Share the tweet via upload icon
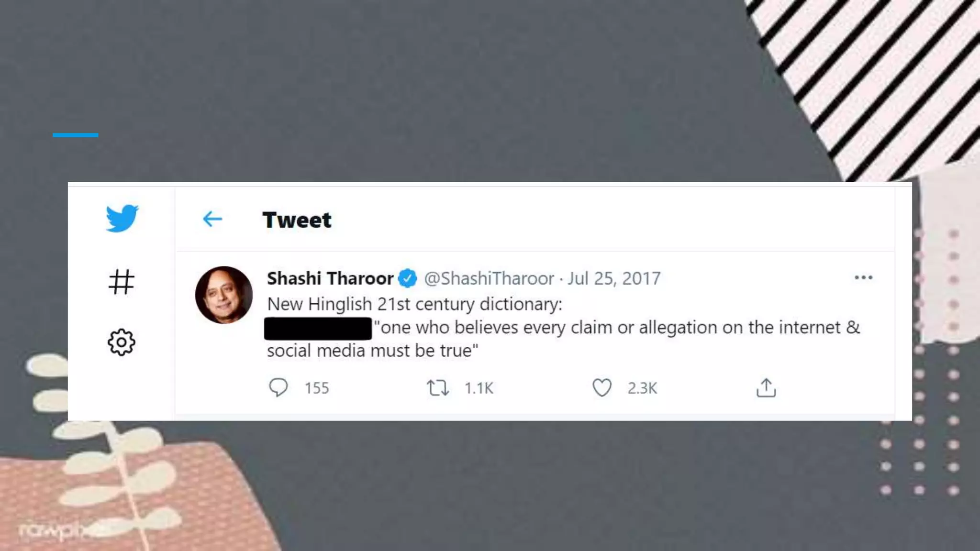 pyautogui.click(x=766, y=387)
